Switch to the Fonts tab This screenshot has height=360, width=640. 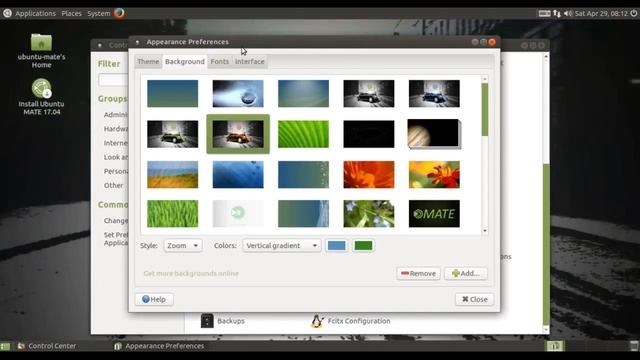pyautogui.click(x=220, y=62)
